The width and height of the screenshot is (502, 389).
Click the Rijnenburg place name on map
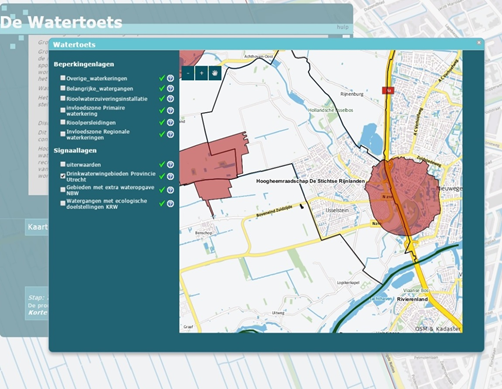pos(352,94)
